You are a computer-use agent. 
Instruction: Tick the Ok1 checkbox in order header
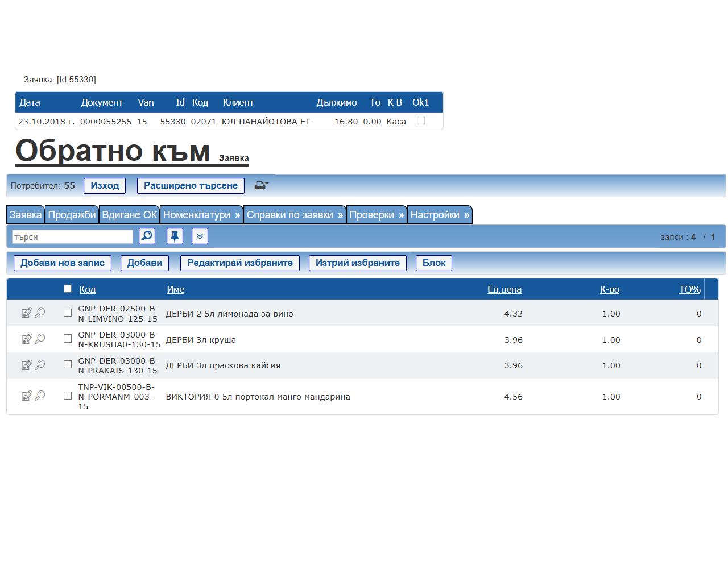click(x=421, y=120)
